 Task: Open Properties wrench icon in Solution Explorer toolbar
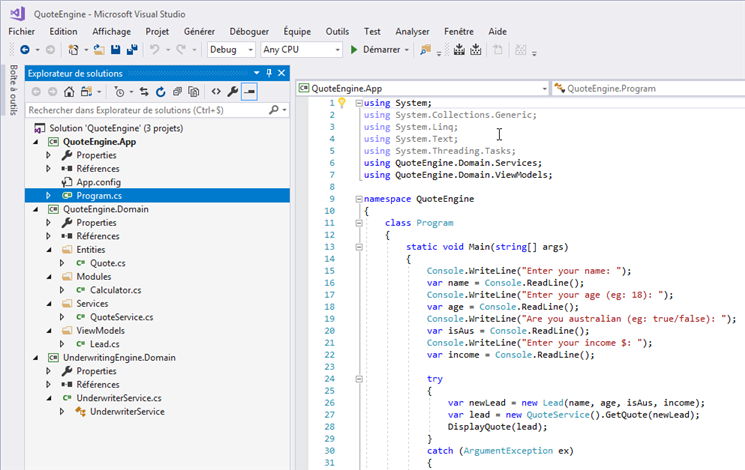[x=233, y=91]
